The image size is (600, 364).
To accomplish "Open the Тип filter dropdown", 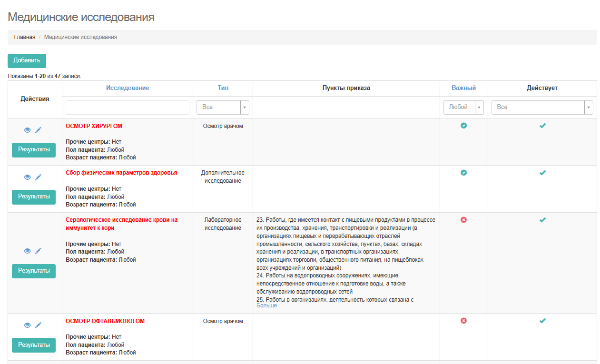I will point(223,108).
